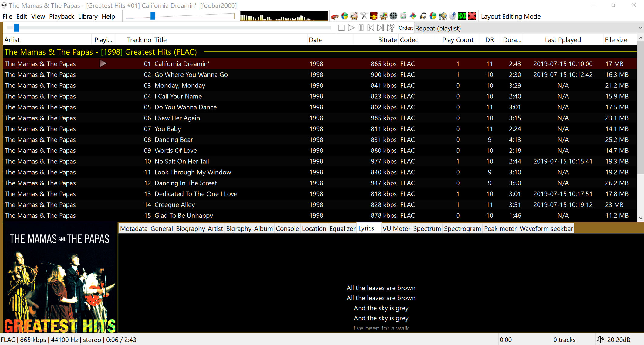Switch to the Equalizer tab
Screen dimensions: 644x345
342,228
